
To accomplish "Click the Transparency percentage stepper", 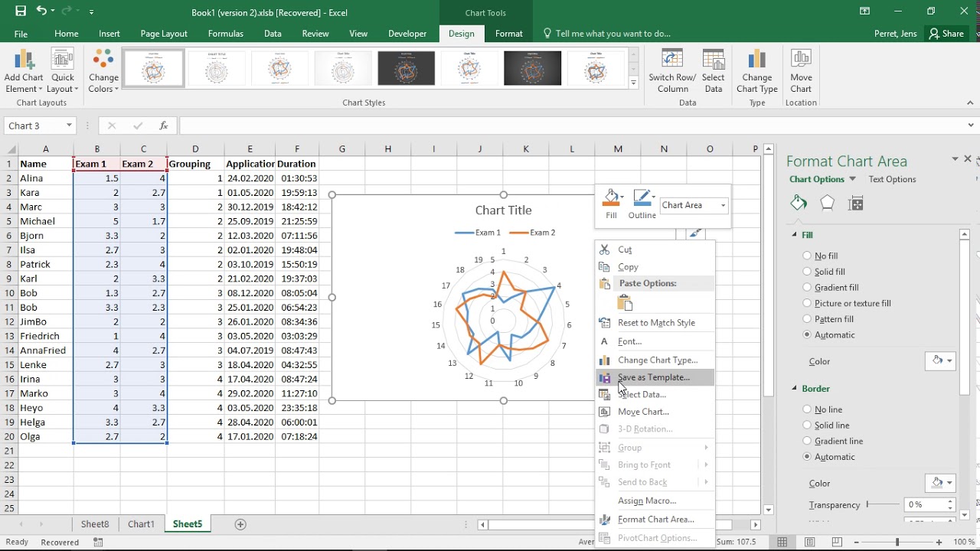I will click(950, 504).
